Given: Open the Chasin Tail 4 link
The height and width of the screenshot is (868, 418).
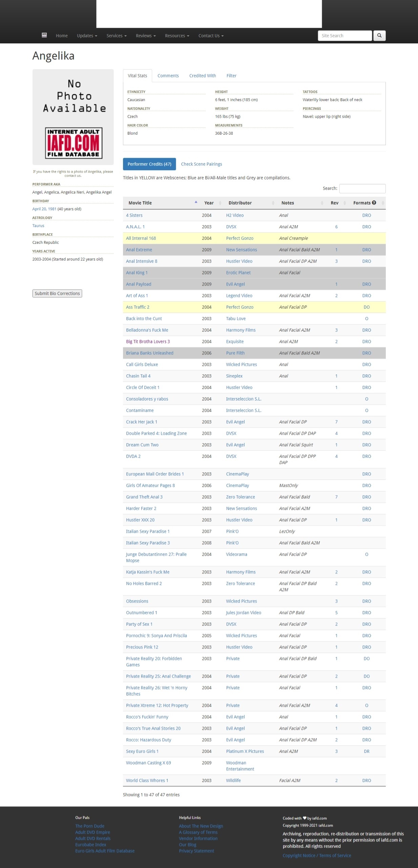Looking at the screenshot, I should click(x=138, y=376).
